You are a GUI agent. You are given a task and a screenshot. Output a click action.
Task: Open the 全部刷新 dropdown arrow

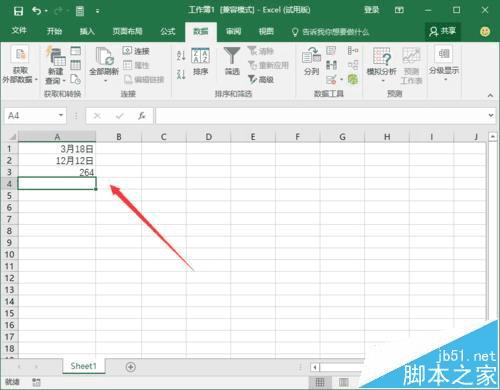(105, 81)
